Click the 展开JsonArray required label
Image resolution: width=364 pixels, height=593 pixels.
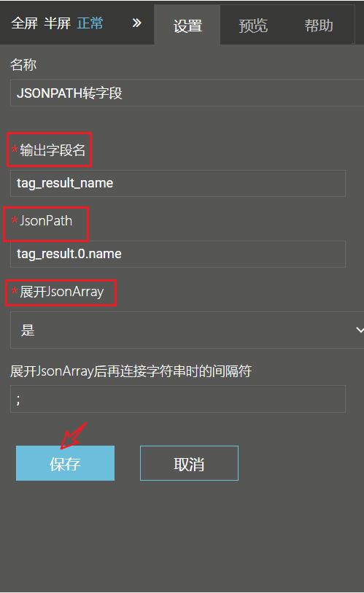(x=58, y=292)
